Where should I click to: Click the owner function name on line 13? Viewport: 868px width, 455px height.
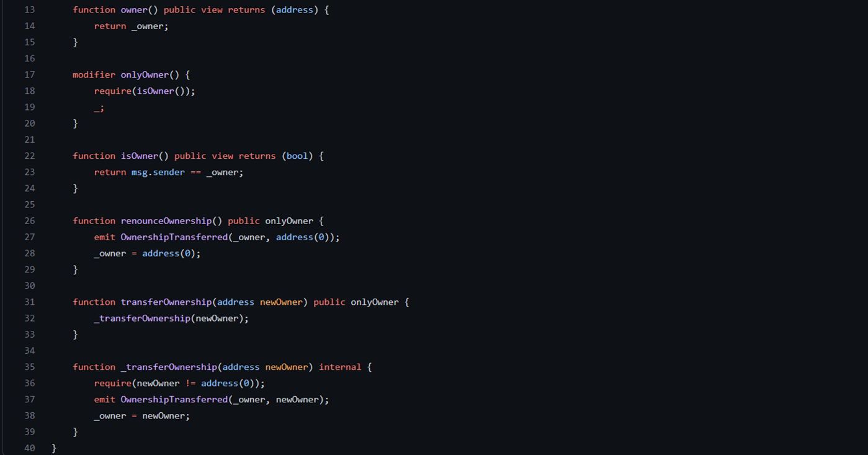click(x=134, y=10)
